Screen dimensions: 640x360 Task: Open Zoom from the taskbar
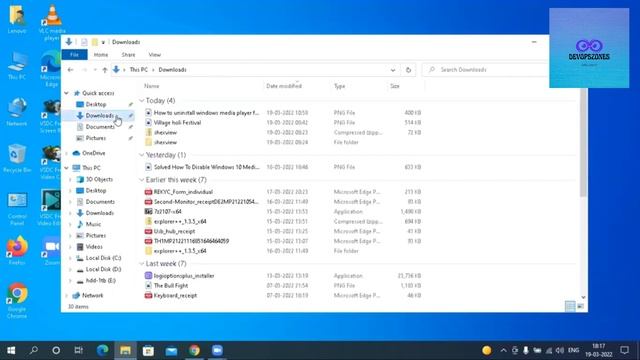(217, 350)
